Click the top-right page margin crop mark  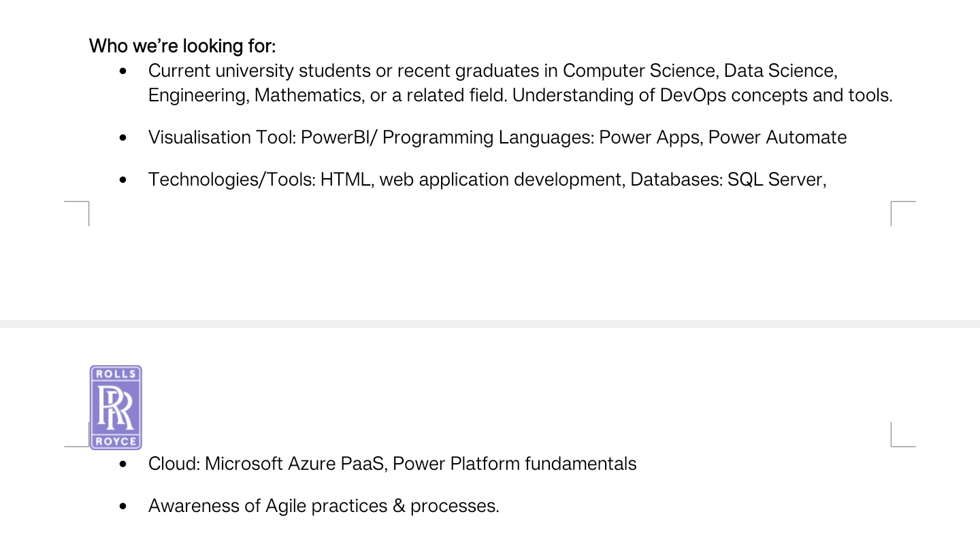coord(897,207)
